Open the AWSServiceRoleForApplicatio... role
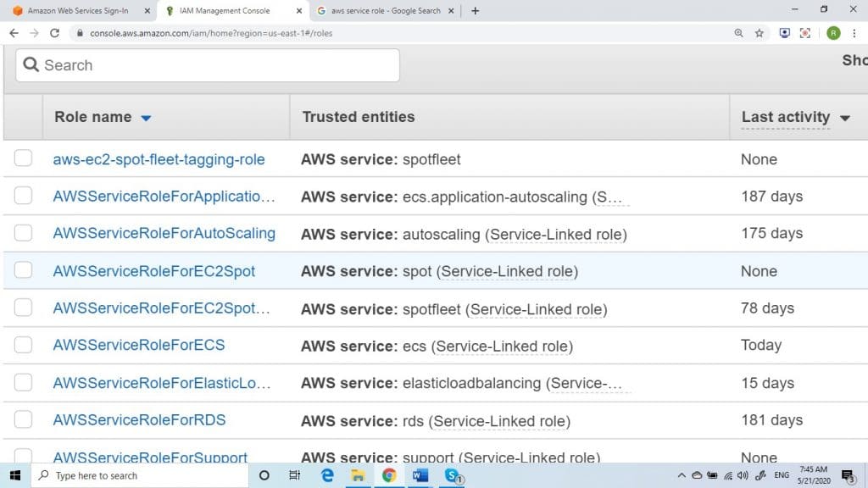868x488 pixels. [x=164, y=197]
